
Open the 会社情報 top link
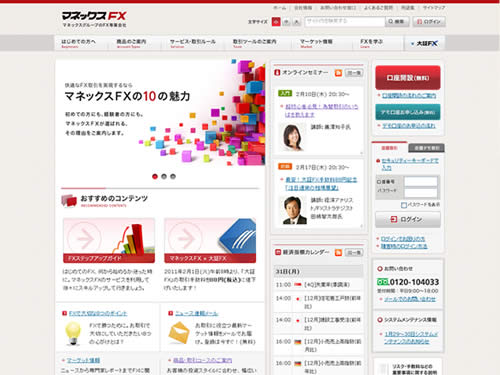[303, 8]
